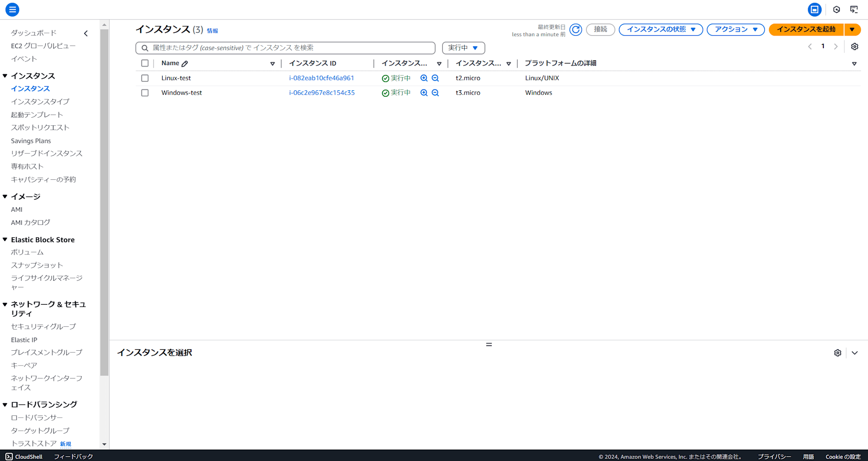Click zoom-in icon for Windows-test
The width and height of the screenshot is (868, 461).
(424, 93)
